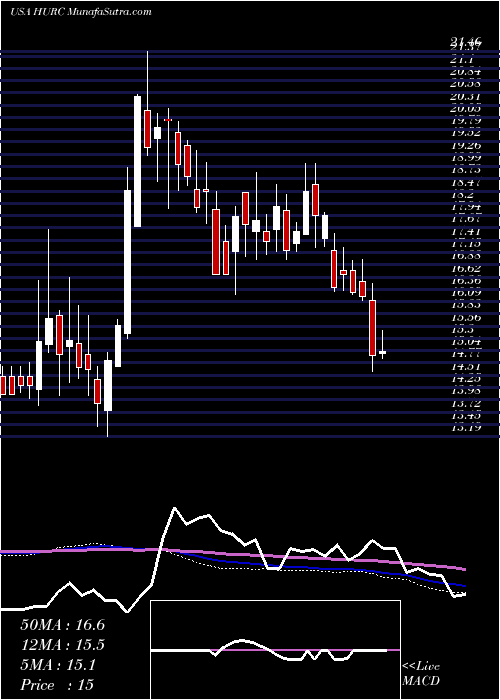Image resolution: width=500 pixels, height=700 pixels.
Task: Click the <<Live label
Action: coord(421,667)
